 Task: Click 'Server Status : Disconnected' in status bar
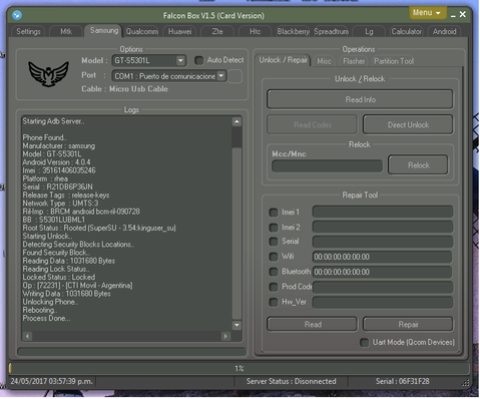(x=291, y=381)
